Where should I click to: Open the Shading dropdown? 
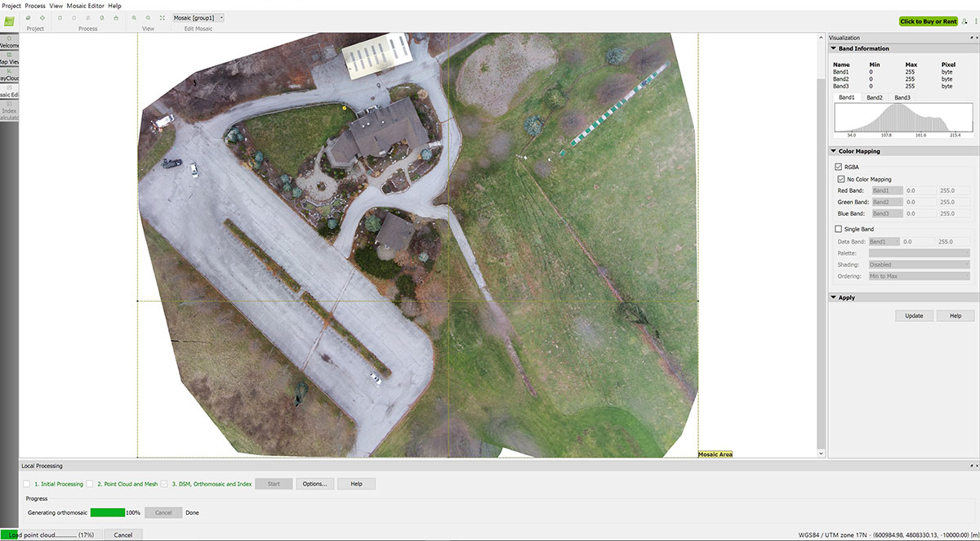(919, 265)
